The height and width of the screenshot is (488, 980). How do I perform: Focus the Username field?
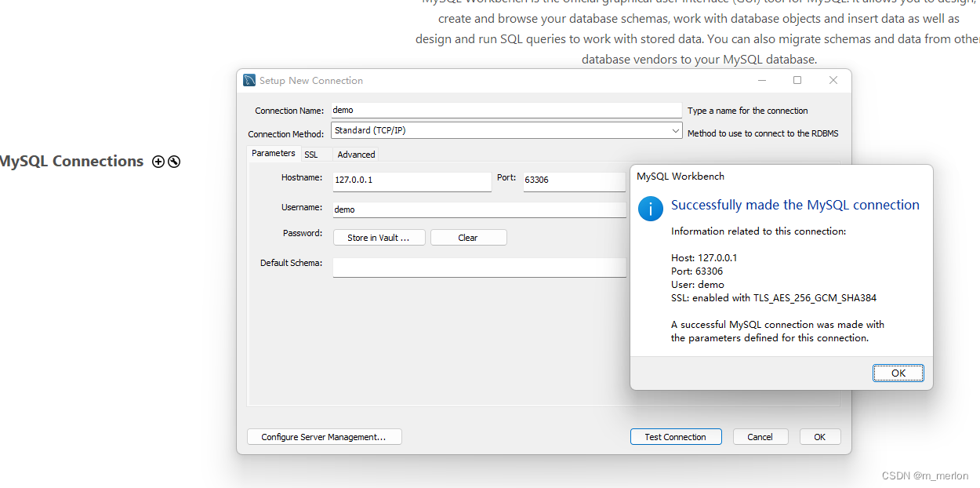[x=479, y=209]
